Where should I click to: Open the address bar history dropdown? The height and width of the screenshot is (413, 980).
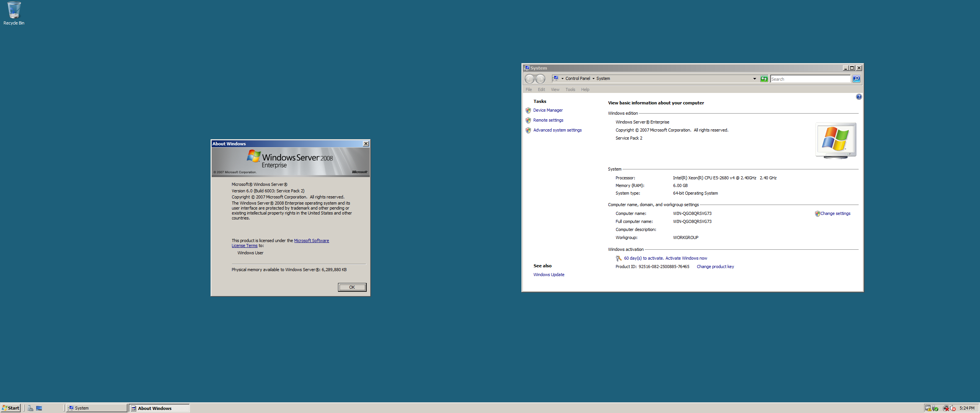point(755,79)
